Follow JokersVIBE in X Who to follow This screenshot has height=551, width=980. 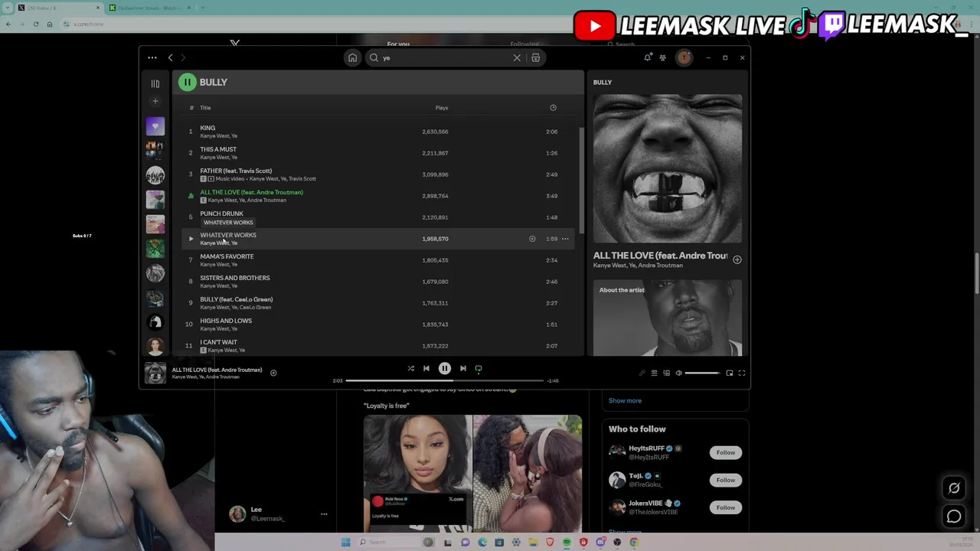[x=725, y=507]
